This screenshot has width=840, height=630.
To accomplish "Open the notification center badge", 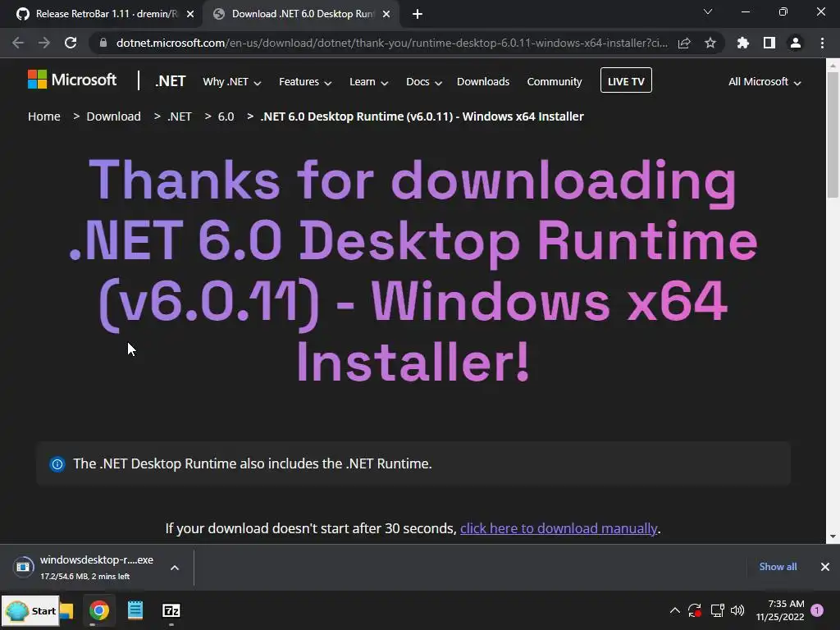I will click(x=817, y=610).
